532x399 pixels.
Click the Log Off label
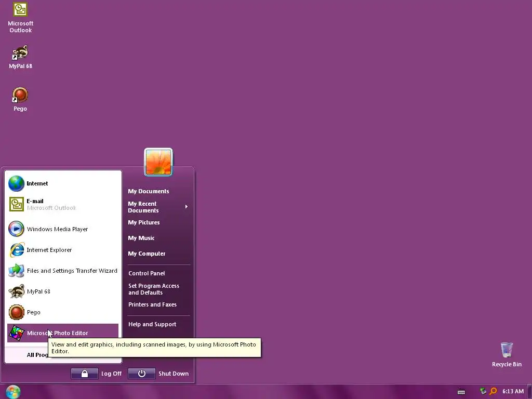click(111, 374)
